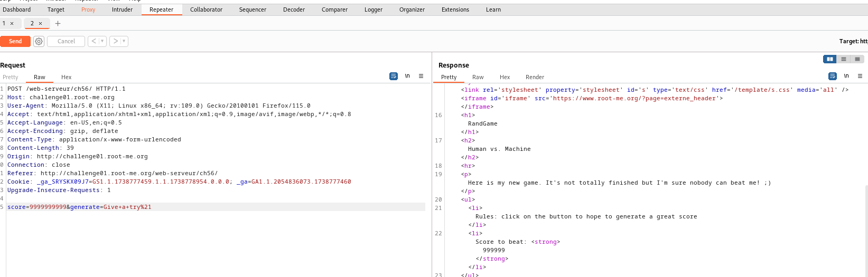
Task: Open Request panel hamburger menu
Action: coord(421,77)
